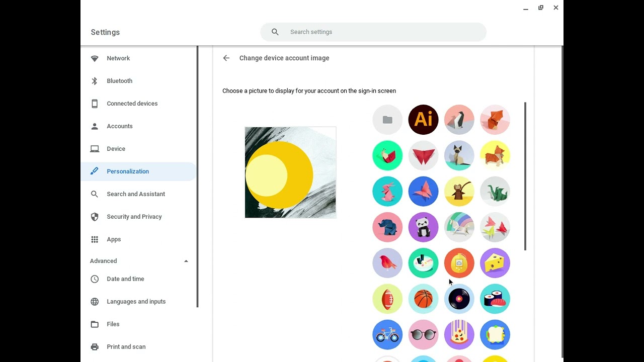Go to Connected devices section
The image size is (644, 362).
pos(138,104)
